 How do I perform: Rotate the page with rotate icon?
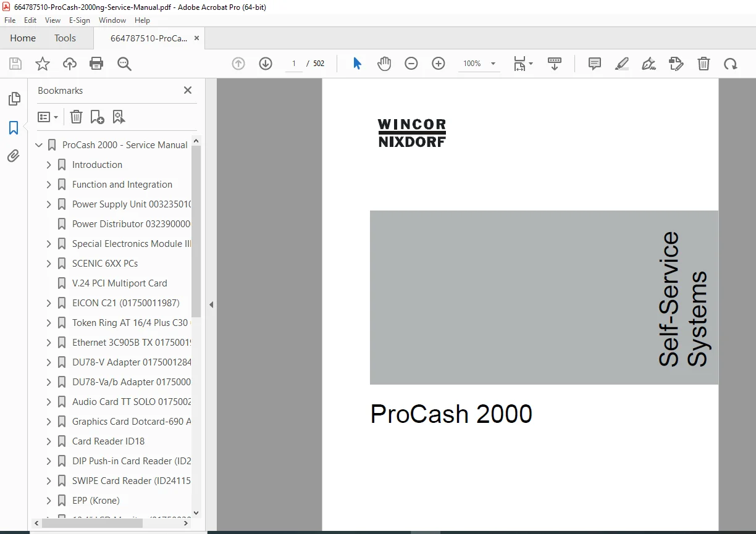(x=731, y=64)
